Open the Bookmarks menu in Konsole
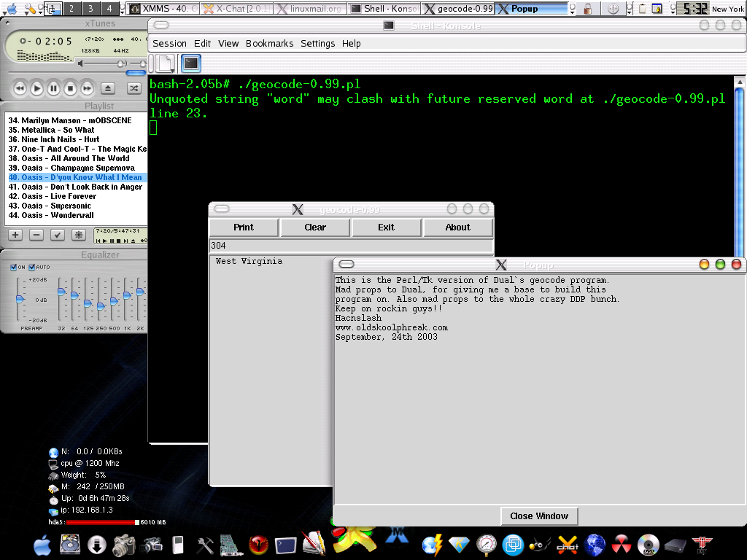Screen dimensions: 747x560 tap(269, 44)
